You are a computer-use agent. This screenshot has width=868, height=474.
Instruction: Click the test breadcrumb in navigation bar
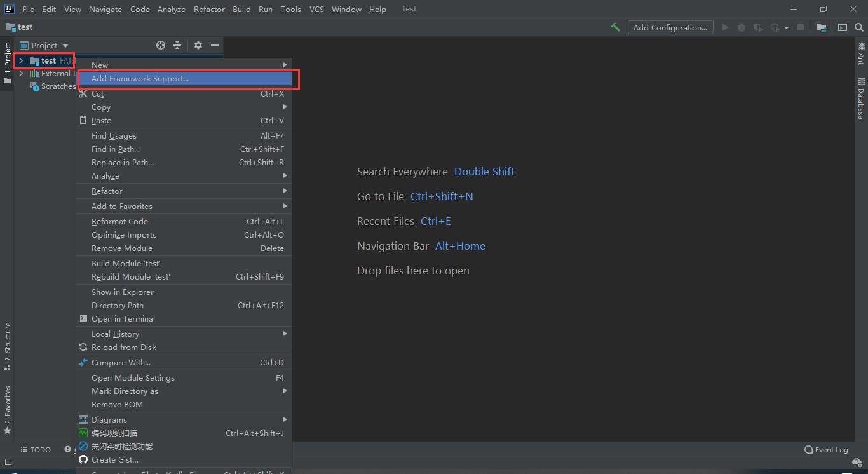(20, 27)
